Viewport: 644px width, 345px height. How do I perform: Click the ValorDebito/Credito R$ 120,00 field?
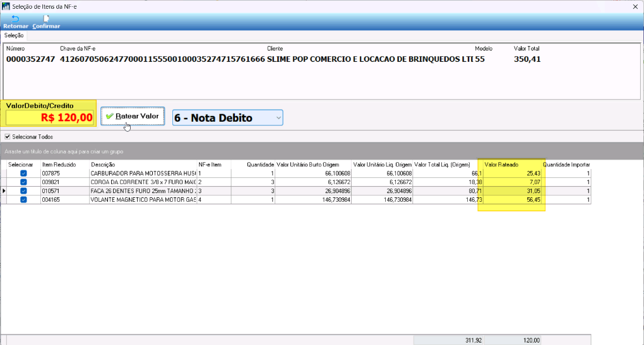pos(50,118)
